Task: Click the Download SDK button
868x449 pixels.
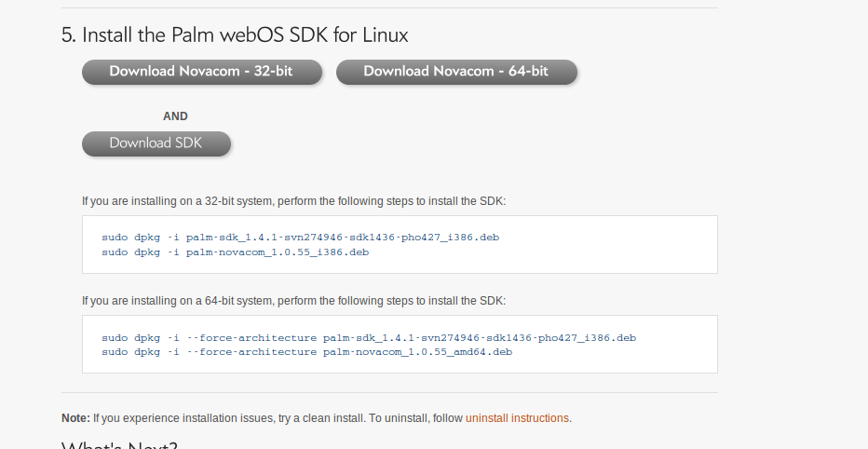Action: point(156,143)
